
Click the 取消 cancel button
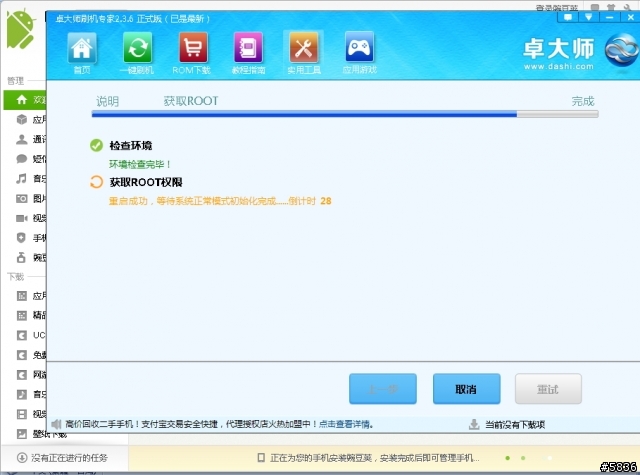(467, 389)
